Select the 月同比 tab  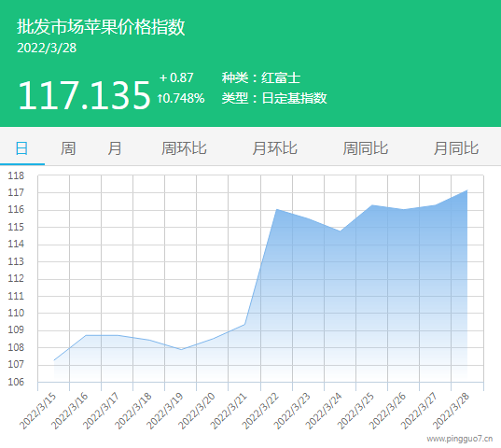tap(456, 148)
